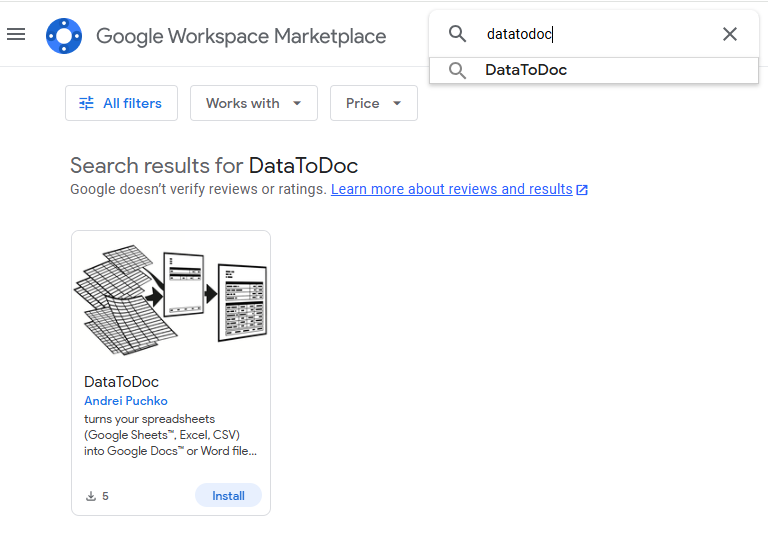
Task: Click the Google Workspace Marketplace logo
Action: (x=64, y=36)
